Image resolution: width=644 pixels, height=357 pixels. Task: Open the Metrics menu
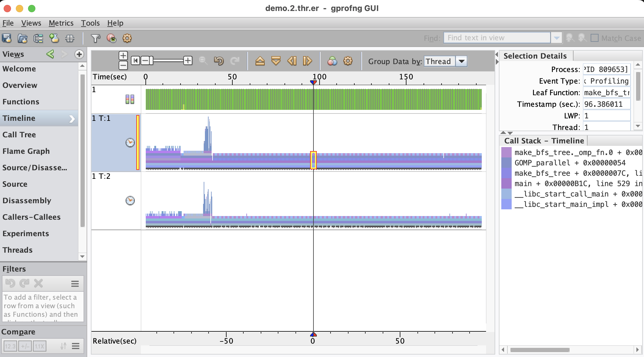61,23
